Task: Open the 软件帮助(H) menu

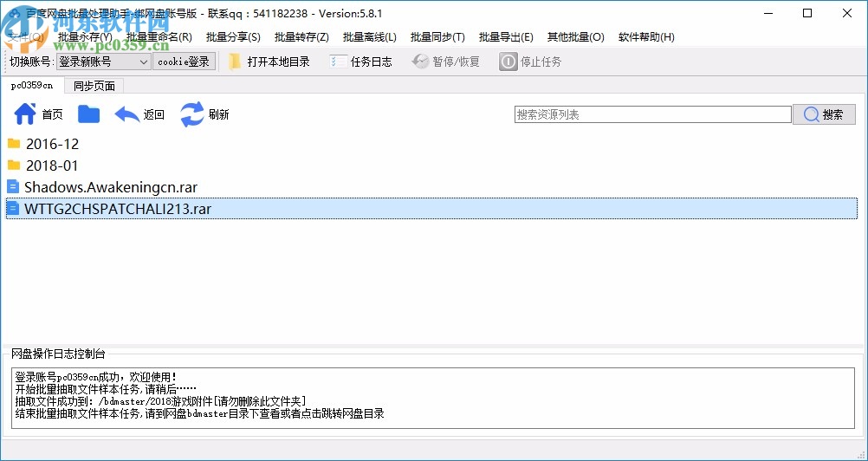Action: (646, 37)
